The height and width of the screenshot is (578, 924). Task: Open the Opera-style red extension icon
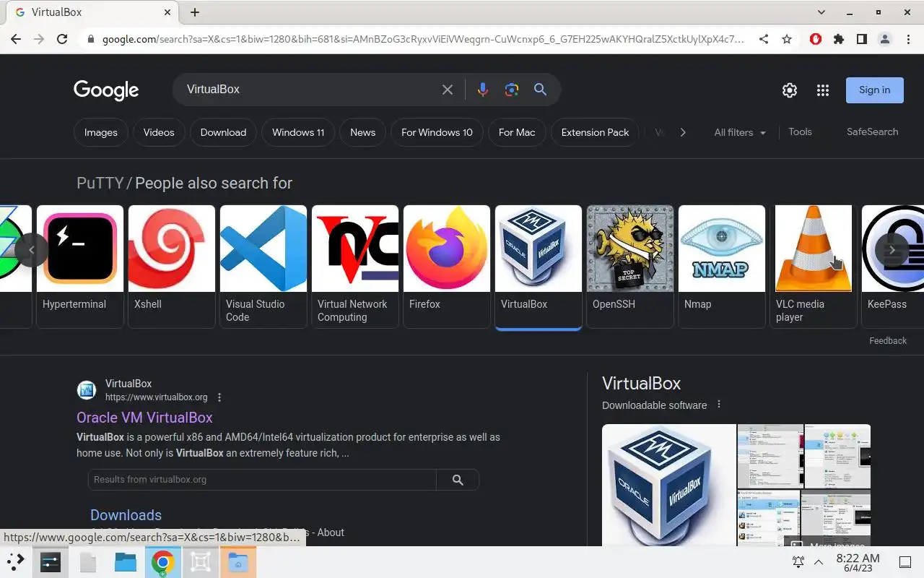pos(816,39)
